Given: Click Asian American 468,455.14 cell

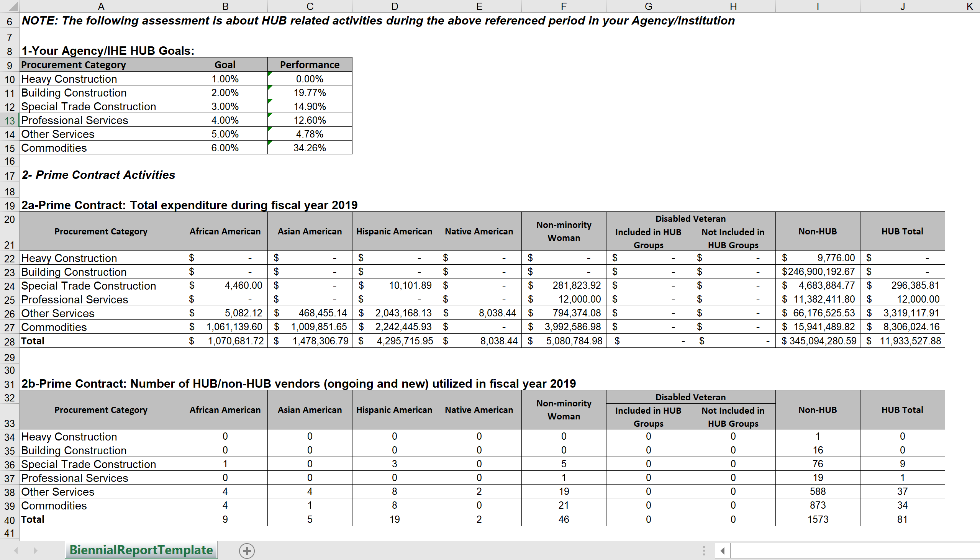Looking at the screenshot, I should tap(310, 313).
